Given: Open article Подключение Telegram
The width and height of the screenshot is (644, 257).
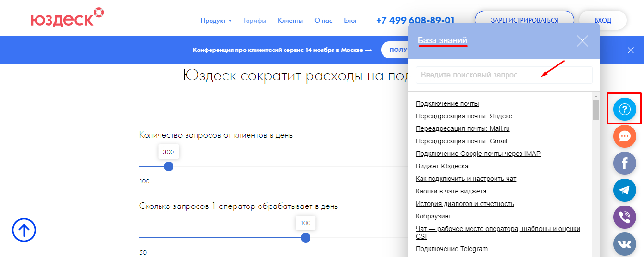Looking at the screenshot, I should [452, 249].
